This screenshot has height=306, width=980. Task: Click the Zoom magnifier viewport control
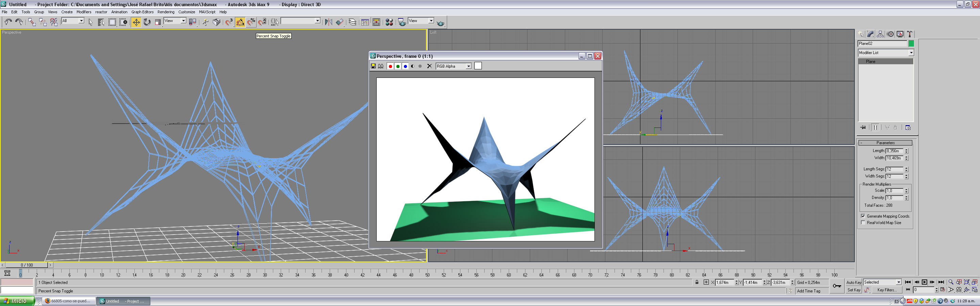951,282
